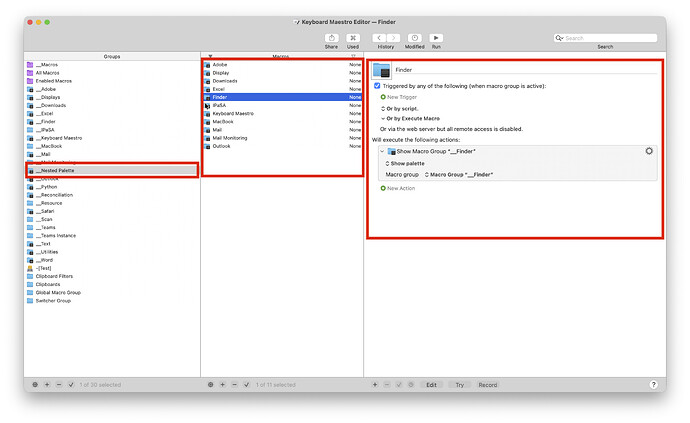Open the Macros column gear menu
Image resolution: width=690 pixels, height=423 pixels.
point(210,384)
